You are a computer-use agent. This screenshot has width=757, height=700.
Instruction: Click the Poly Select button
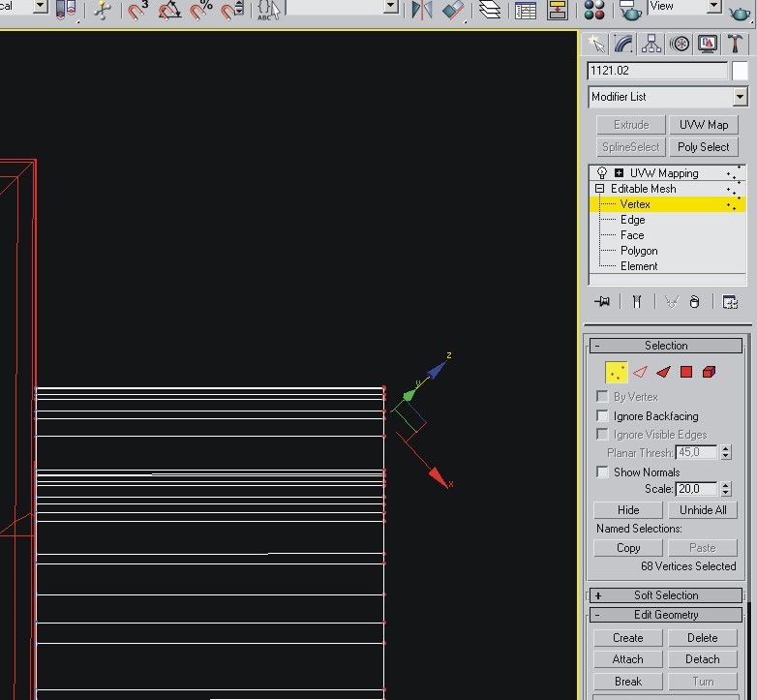[x=704, y=147]
